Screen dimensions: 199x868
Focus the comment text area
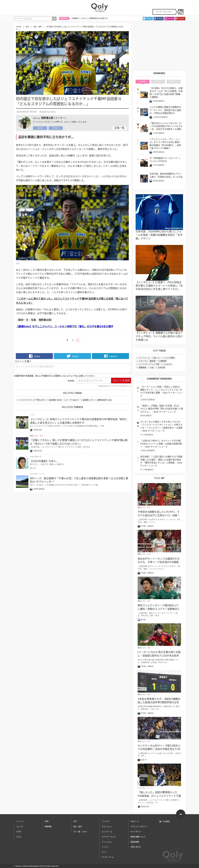[72, 368]
